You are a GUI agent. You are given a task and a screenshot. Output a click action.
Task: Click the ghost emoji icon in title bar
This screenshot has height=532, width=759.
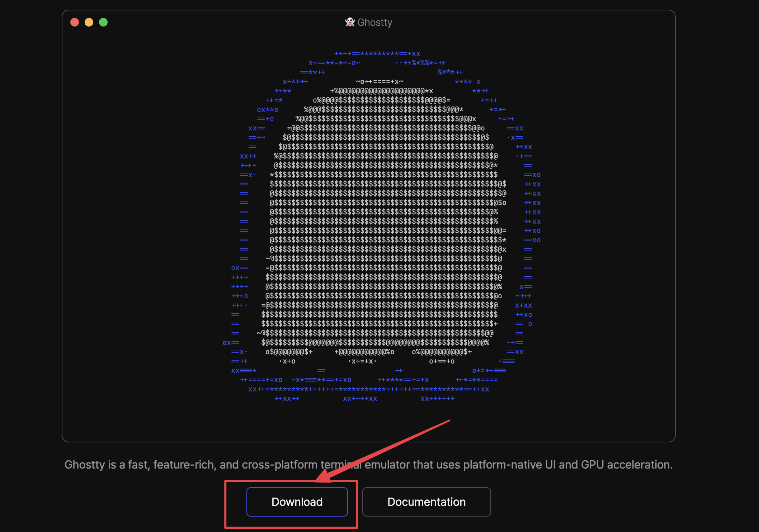coord(350,22)
